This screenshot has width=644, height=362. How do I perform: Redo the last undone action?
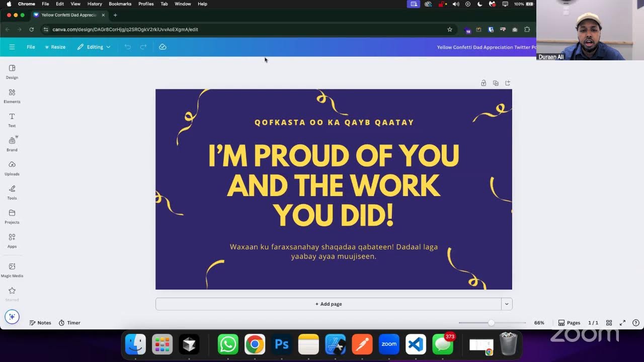[x=143, y=47]
